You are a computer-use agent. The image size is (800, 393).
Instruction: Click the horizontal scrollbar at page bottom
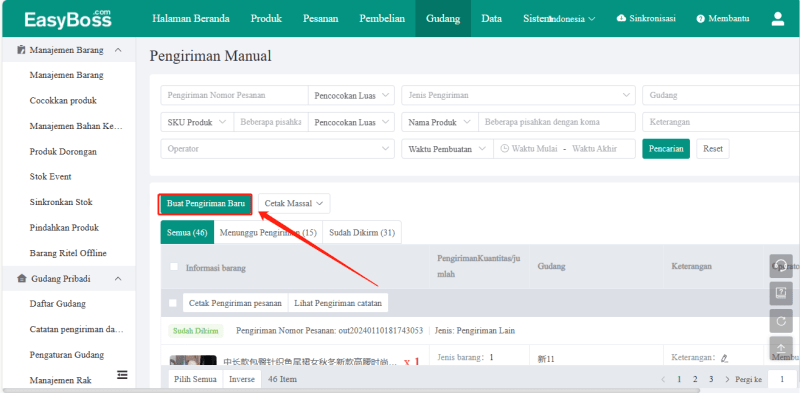click(x=352, y=390)
